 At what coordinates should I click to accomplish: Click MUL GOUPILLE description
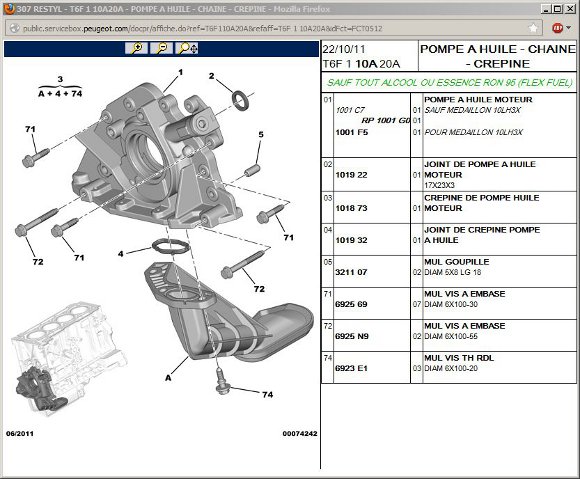(456, 262)
